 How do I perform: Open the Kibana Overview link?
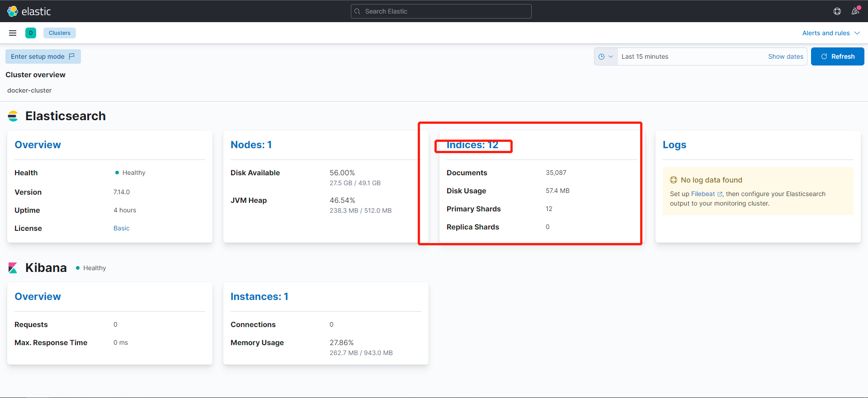[38, 296]
